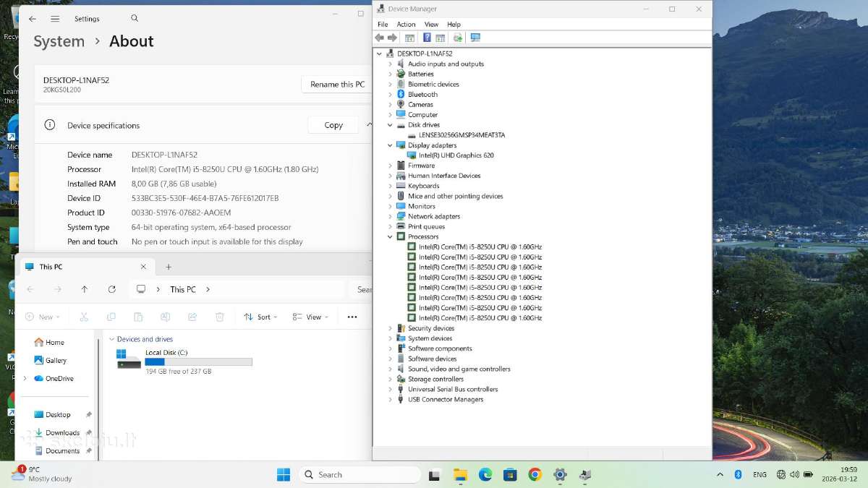
Task: Collapse the Disk drives node
Action: point(390,125)
